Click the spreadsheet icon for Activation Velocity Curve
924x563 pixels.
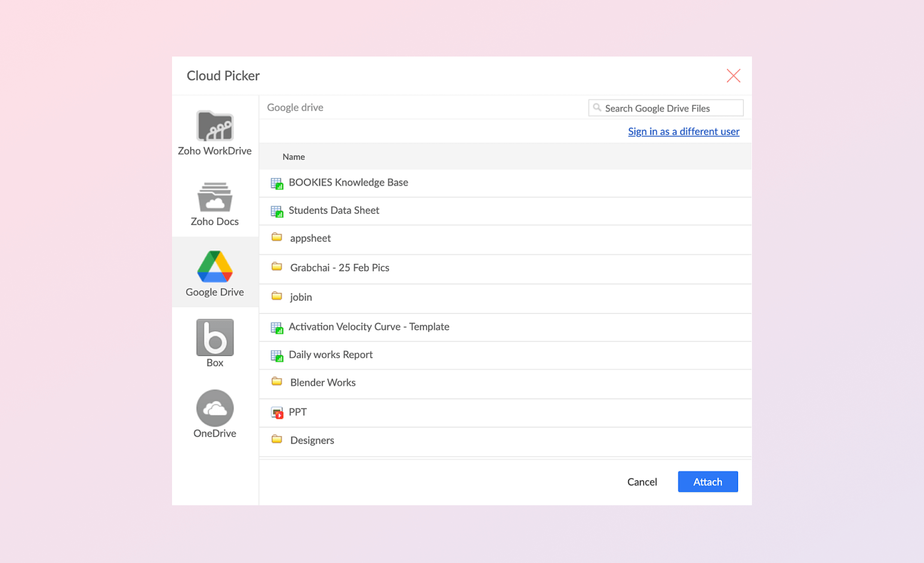(277, 328)
